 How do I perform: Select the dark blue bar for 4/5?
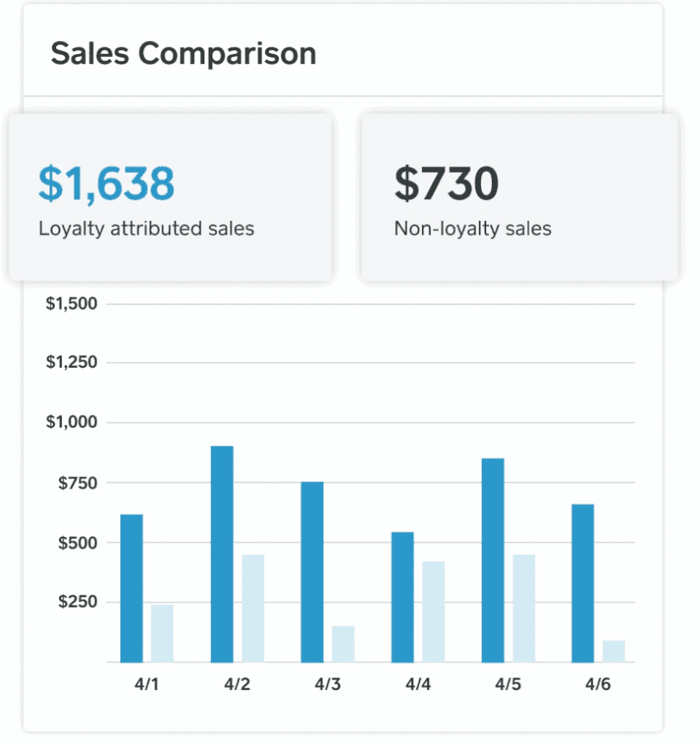[493, 560]
